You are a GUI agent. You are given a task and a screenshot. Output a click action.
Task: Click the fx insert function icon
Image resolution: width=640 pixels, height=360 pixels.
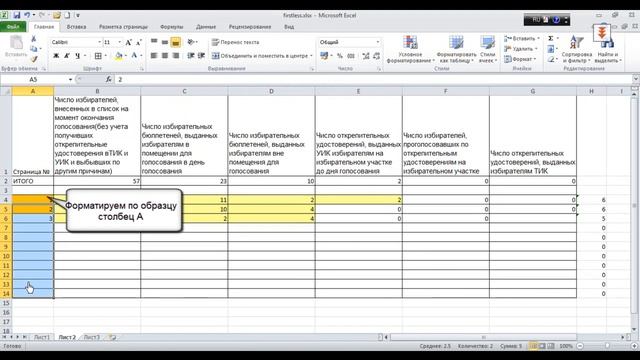tap(109, 79)
